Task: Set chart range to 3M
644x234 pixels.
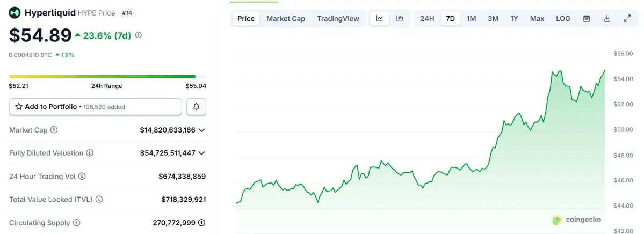Action: pyautogui.click(x=493, y=18)
